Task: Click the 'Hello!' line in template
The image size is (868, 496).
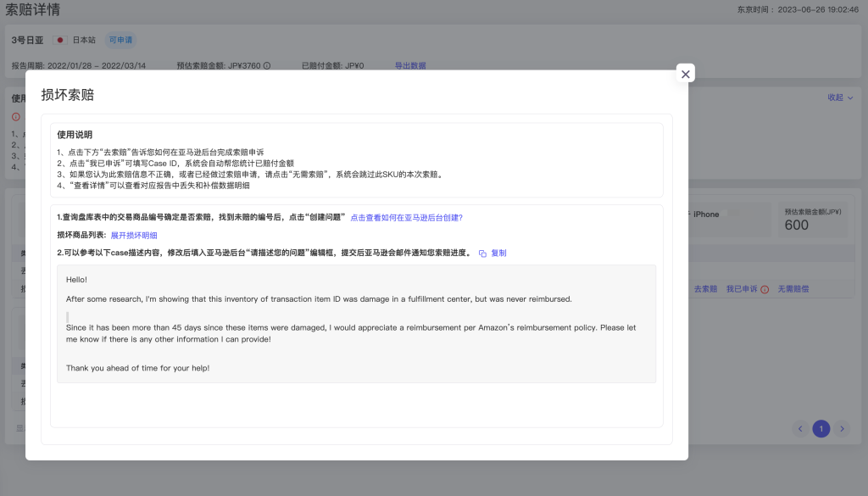Action: (76, 280)
